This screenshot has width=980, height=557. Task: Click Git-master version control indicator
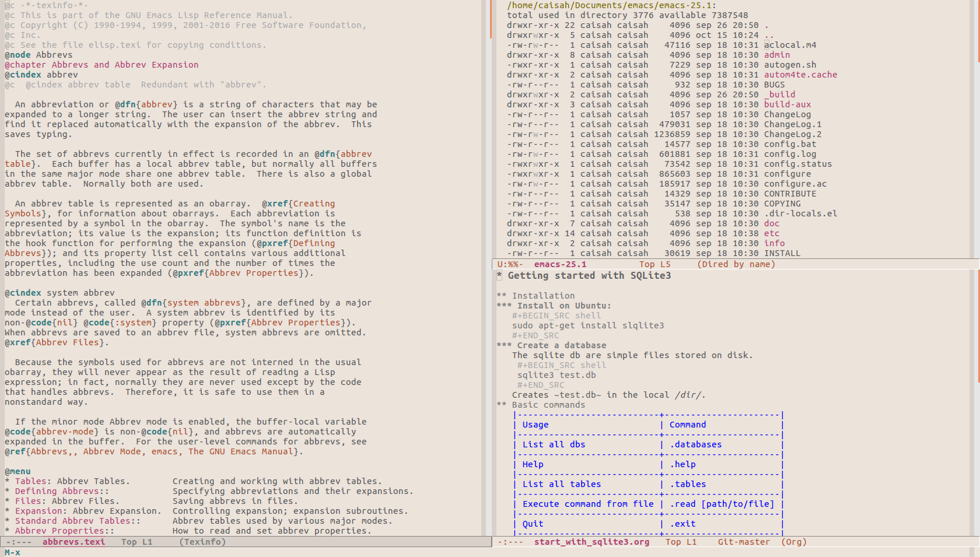[x=744, y=542]
